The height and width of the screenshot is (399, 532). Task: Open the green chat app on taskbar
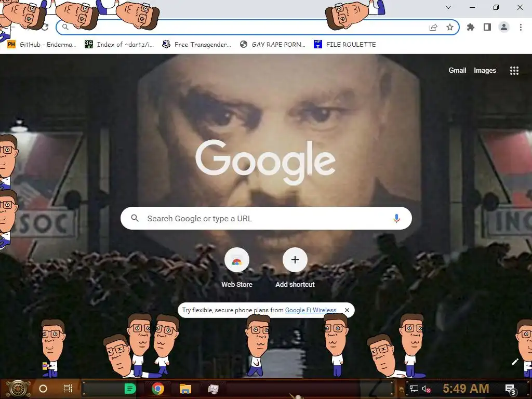click(x=130, y=389)
